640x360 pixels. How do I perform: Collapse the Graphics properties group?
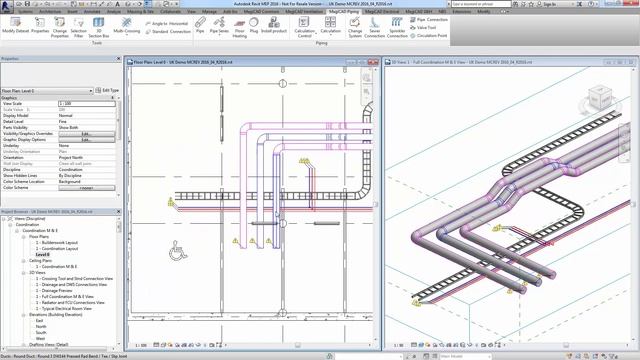point(113,98)
